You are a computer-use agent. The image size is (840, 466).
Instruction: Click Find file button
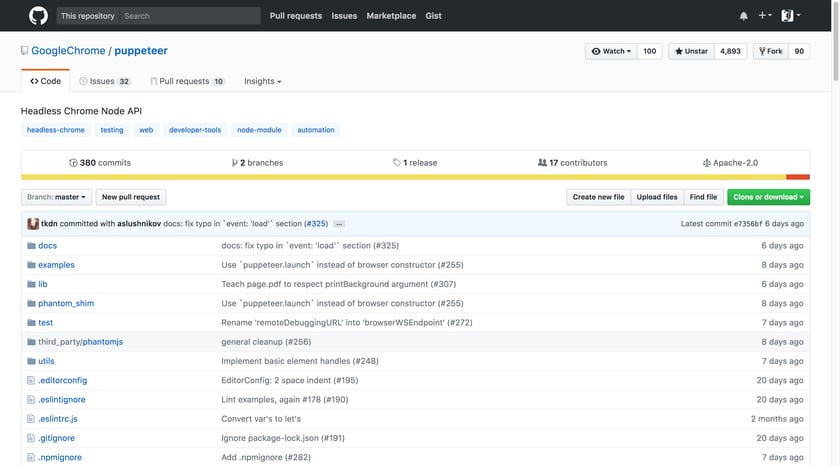point(703,197)
